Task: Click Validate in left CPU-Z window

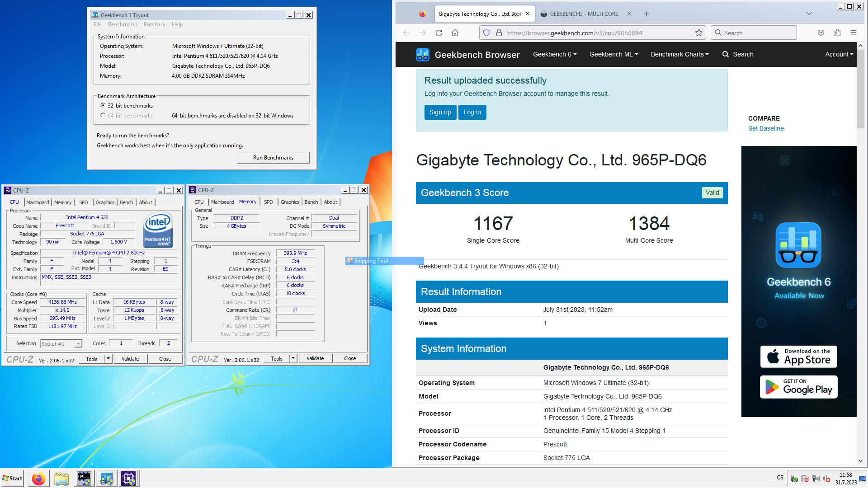Action: 130,359
